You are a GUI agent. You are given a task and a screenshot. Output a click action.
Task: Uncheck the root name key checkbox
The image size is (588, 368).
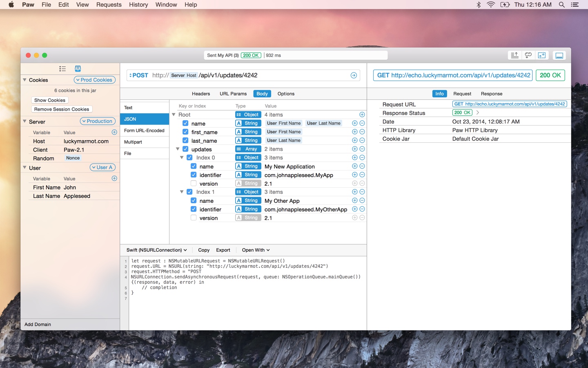(185, 123)
